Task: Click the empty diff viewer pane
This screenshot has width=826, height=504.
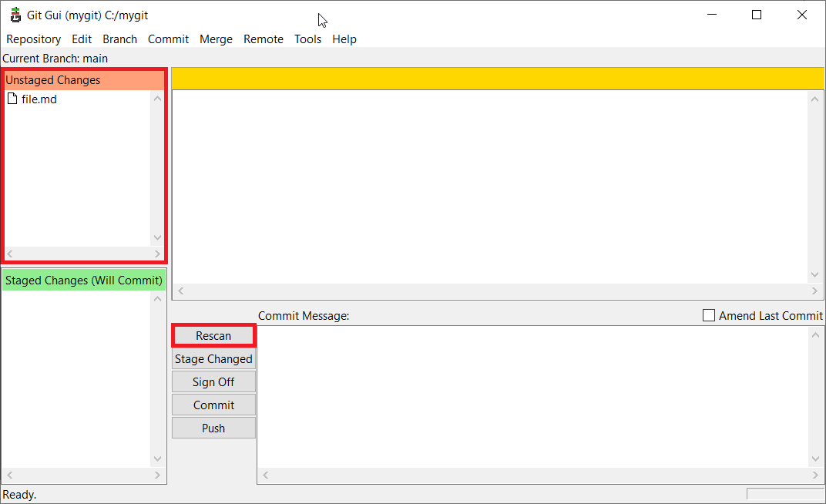Action: pyautogui.click(x=490, y=187)
